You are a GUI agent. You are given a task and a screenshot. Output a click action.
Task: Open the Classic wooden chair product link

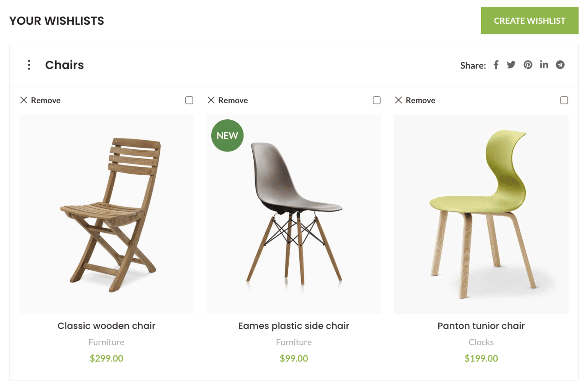[106, 326]
